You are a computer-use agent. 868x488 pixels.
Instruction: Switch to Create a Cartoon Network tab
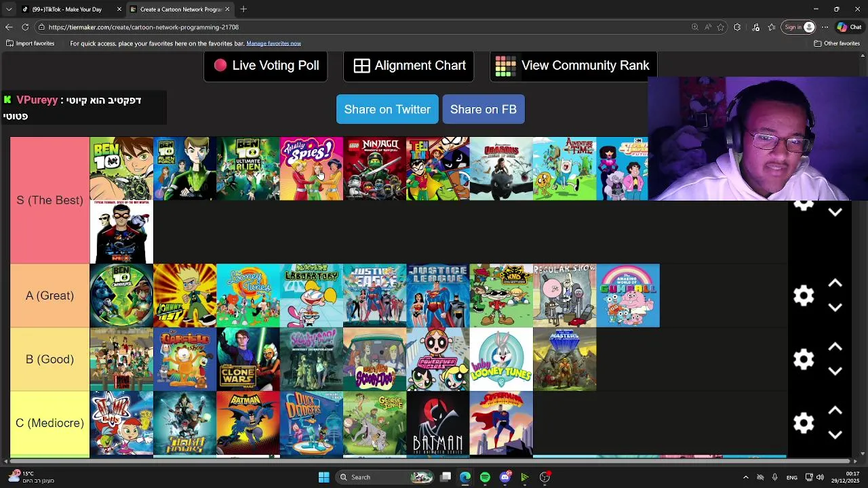[180, 9]
